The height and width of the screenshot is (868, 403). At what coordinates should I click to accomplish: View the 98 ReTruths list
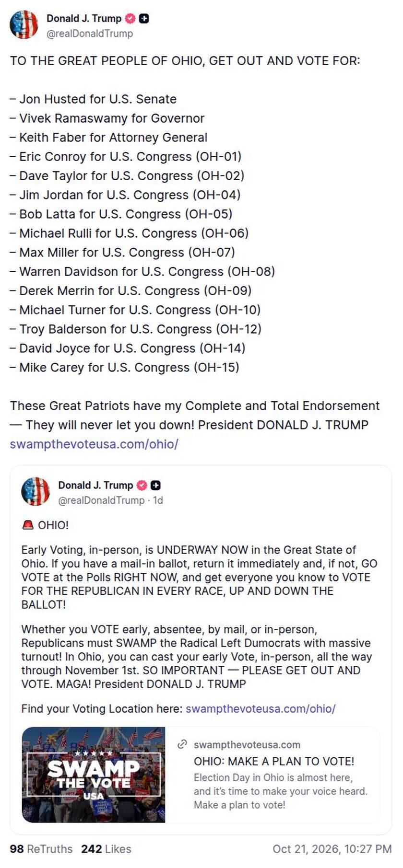pos(41,849)
